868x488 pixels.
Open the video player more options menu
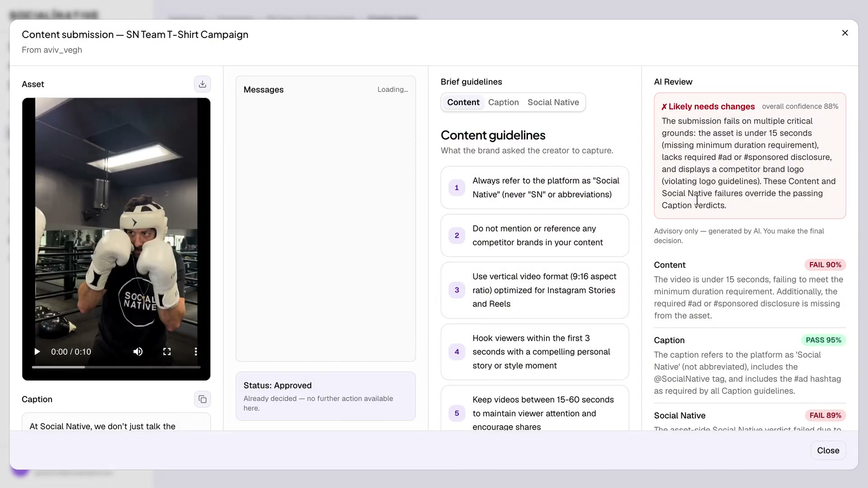[196, 352]
